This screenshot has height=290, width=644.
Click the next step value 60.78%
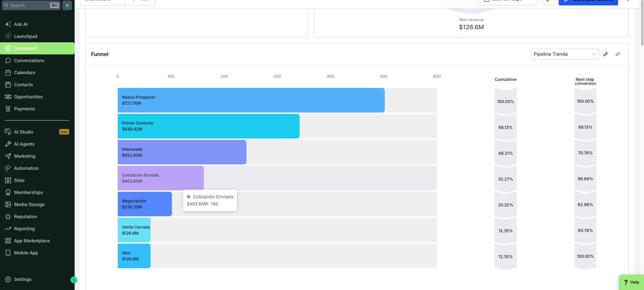coord(585,231)
